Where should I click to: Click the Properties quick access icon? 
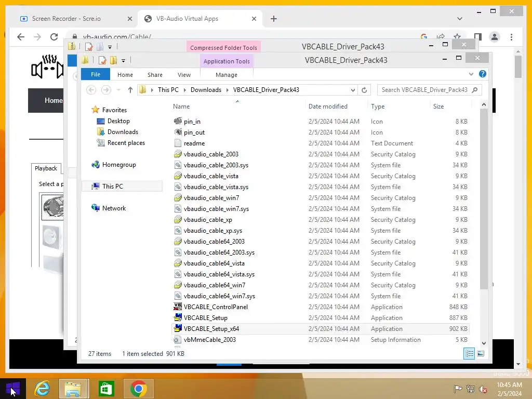click(102, 60)
